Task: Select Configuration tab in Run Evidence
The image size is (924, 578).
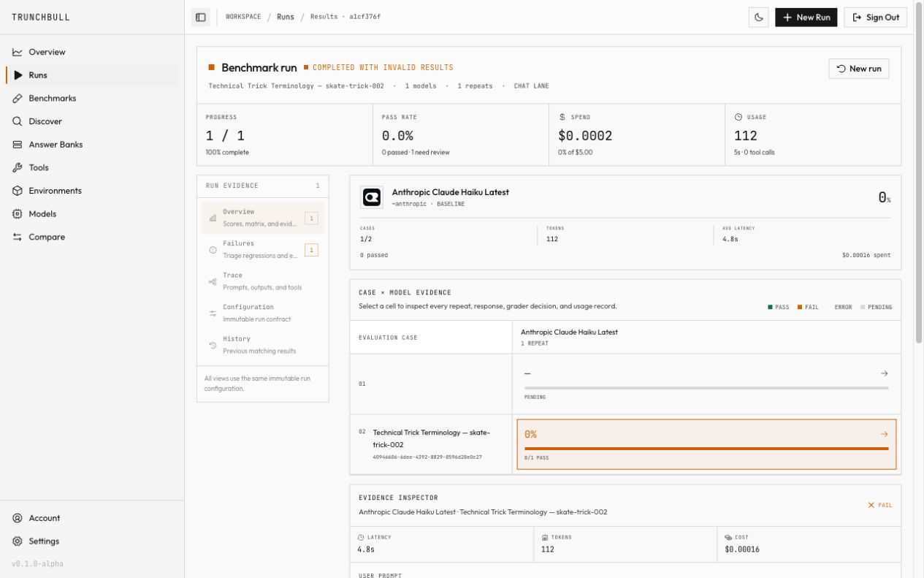Action: click(x=262, y=313)
